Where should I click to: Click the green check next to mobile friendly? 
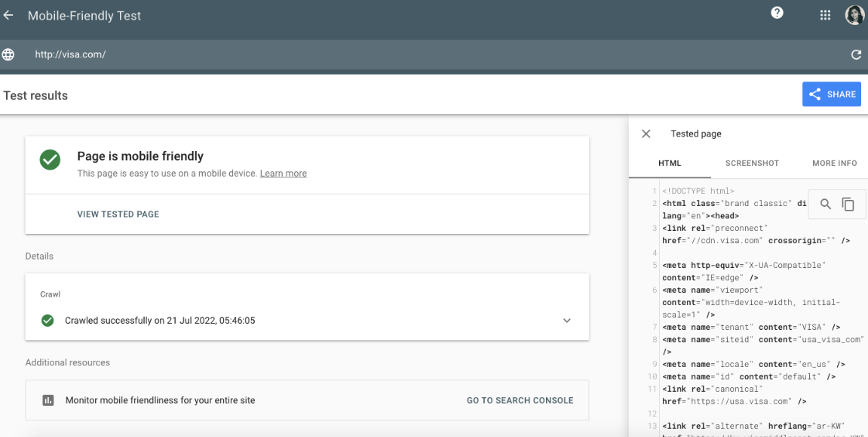click(50, 159)
